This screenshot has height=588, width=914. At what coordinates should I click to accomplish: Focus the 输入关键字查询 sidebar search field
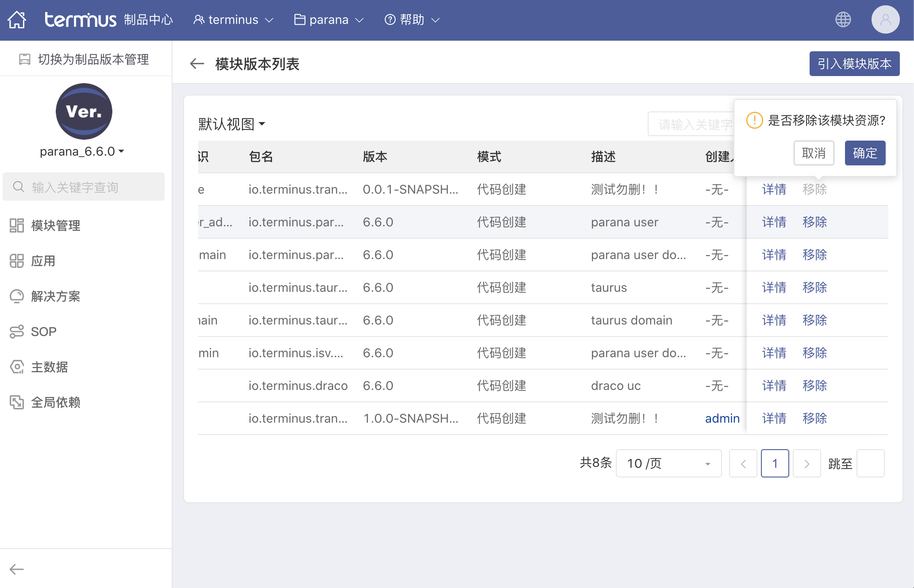pyautogui.click(x=84, y=187)
